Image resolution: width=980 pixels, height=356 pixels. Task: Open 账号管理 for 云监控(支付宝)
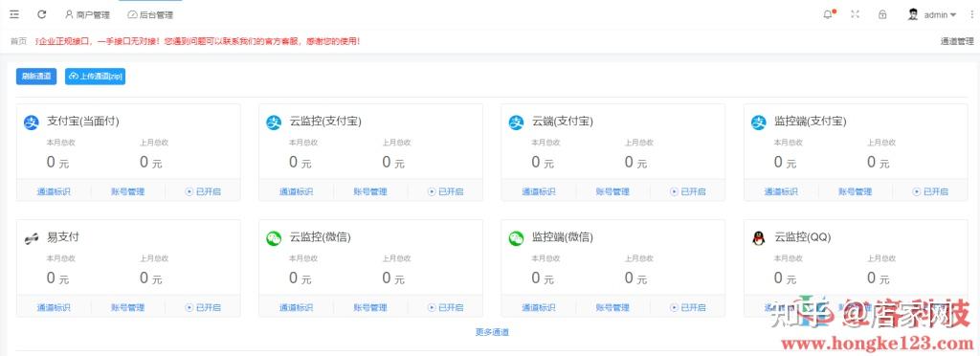370,191
